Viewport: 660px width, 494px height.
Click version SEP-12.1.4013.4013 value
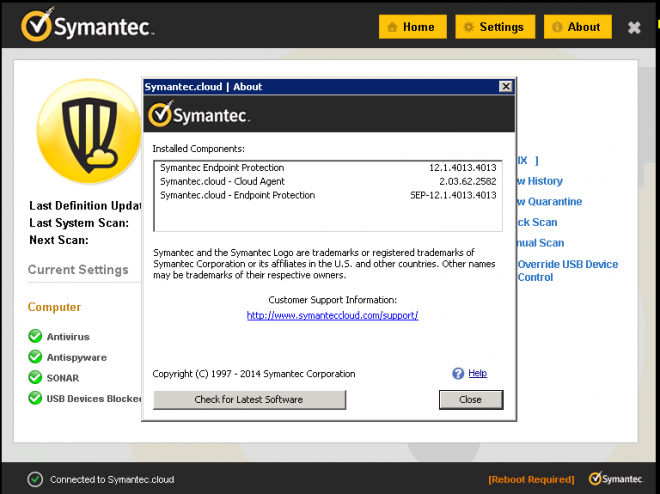[453, 195]
